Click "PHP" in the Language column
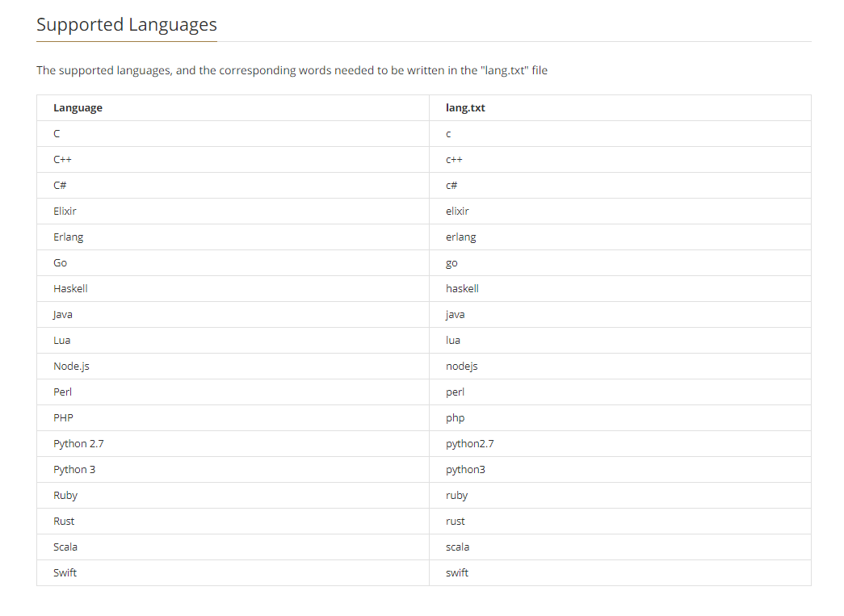Image resolution: width=844 pixels, height=616 pixels. (x=63, y=418)
